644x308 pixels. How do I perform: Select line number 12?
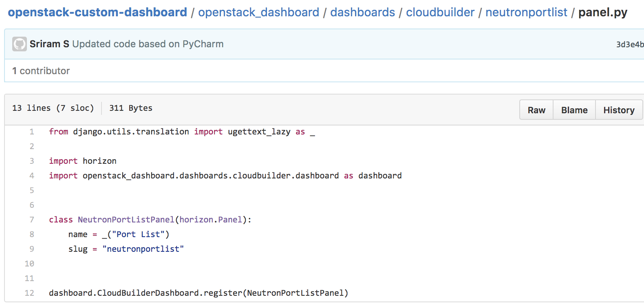29,293
